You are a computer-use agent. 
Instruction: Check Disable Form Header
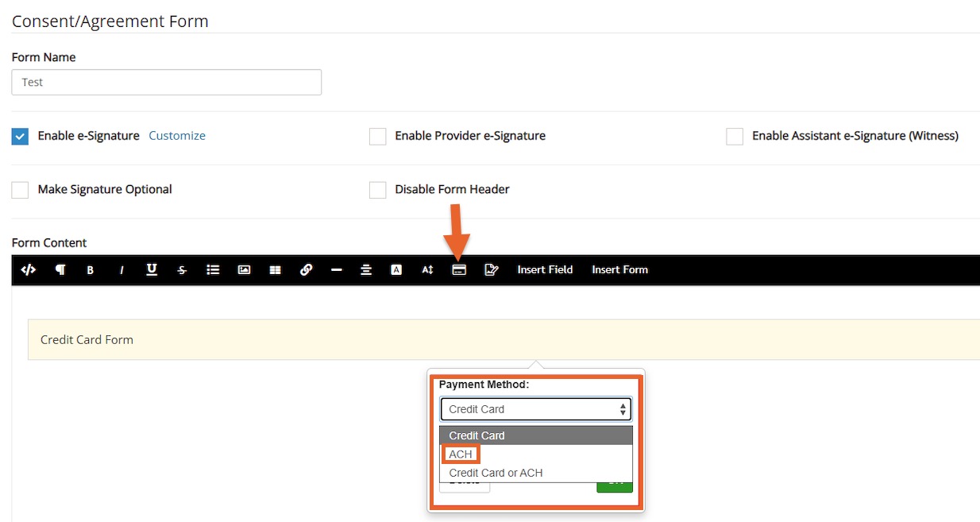point(378,190)
